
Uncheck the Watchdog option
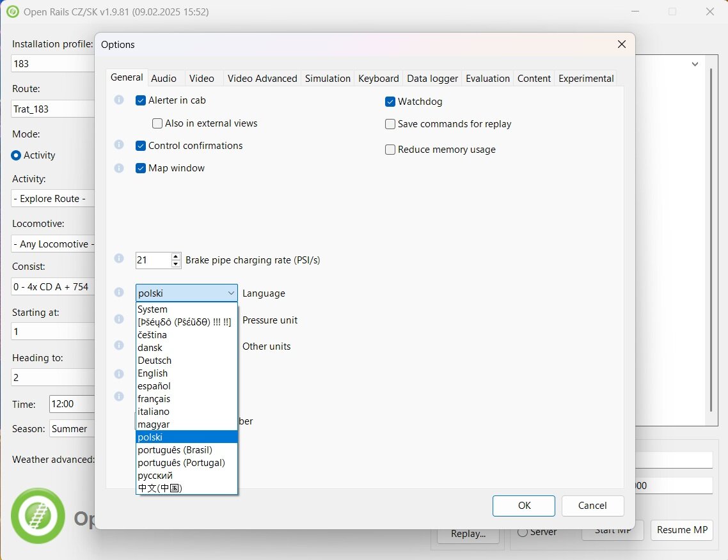point(390,102)
